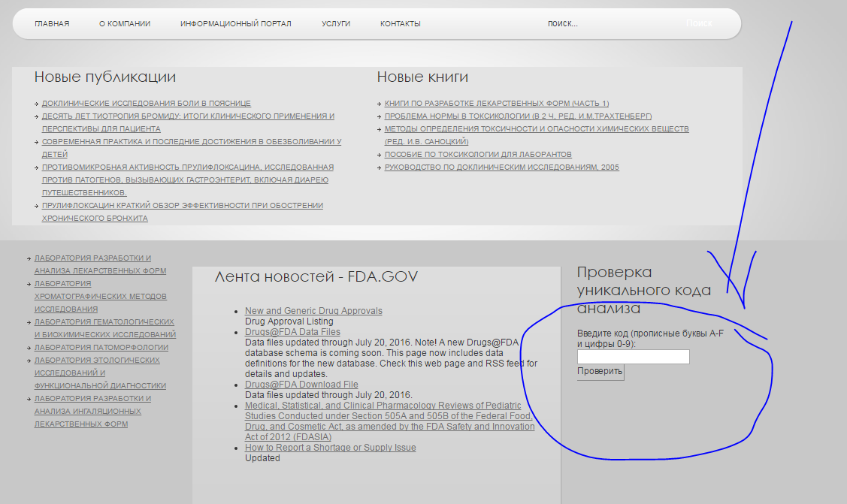Open the How to Report a Shortage link
This screenshot has width=847, height=504.
coord(330,447)
